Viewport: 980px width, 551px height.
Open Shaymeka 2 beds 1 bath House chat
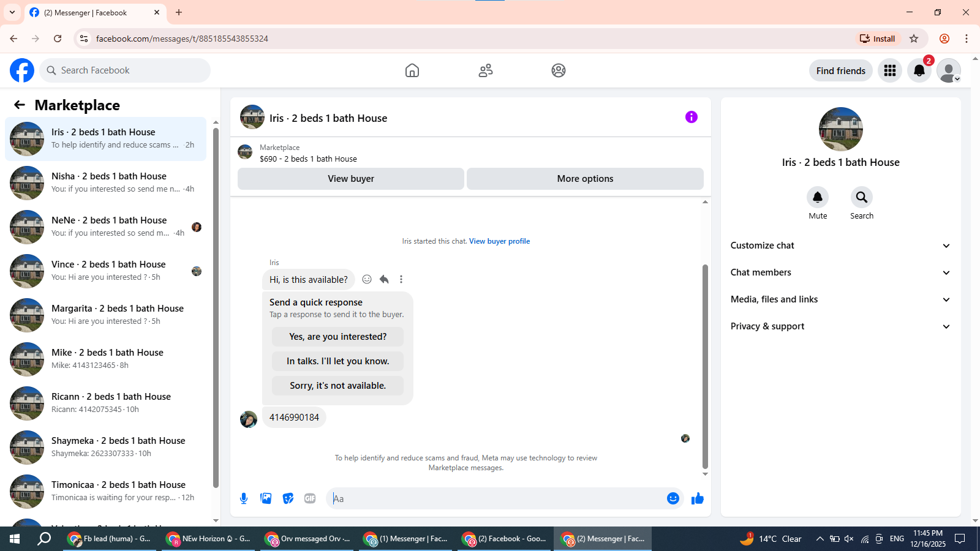106,448
